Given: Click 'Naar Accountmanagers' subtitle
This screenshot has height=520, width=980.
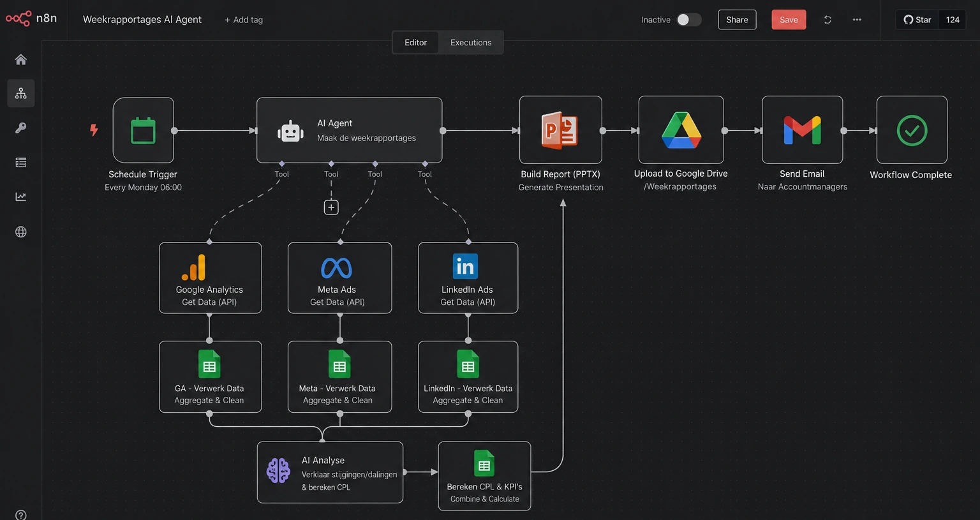Looking at the screenshot, I should click(x=803, y=187).
